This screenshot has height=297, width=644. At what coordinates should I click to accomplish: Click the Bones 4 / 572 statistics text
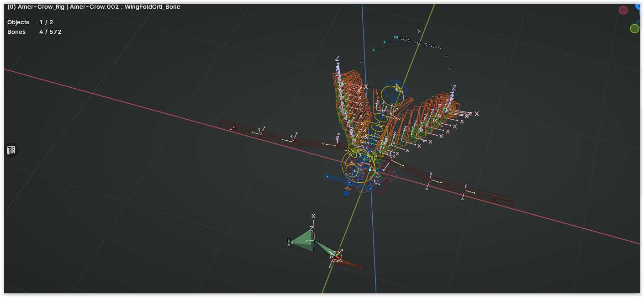(34, 32)
